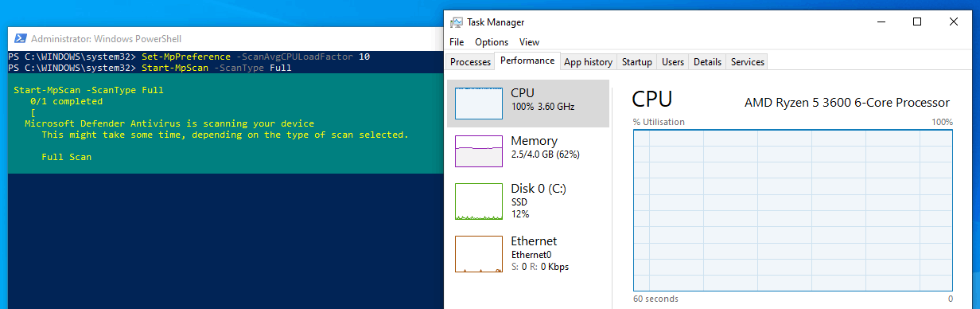Switch to the Users tab
Screen dimensions: 980x309
click(673, 62)
